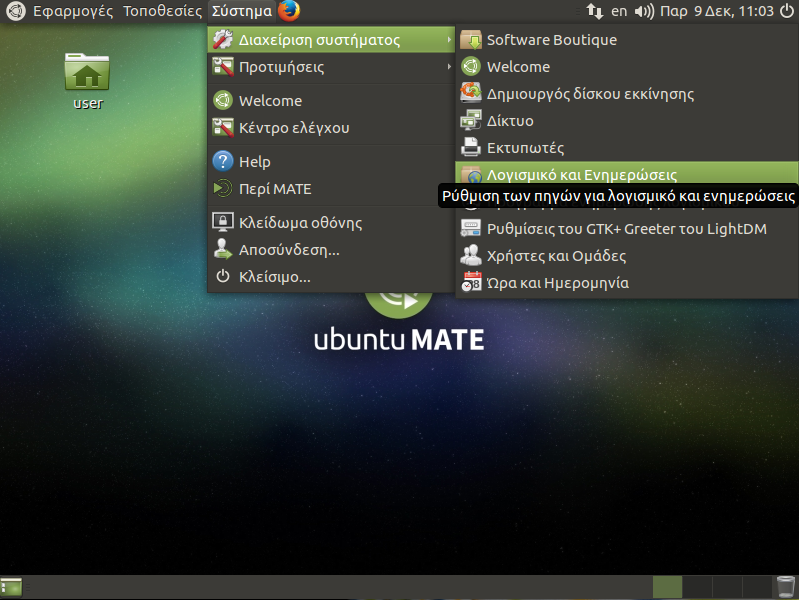Image resolution: width=799 pixels, height=600 pixels.
Task: Click Κλείσιμο to shut down
Action: point(274,277)
